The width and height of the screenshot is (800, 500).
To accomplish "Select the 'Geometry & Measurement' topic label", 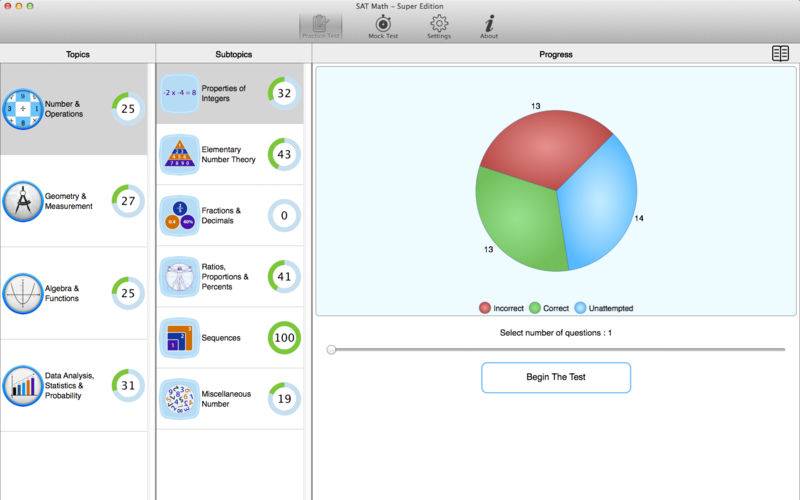I will tap(69, 201).
